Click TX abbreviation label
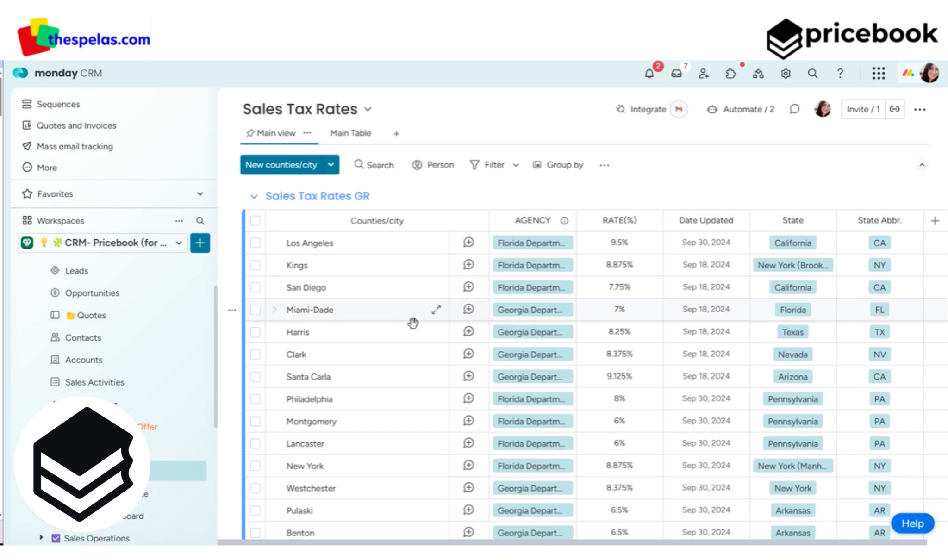The width and height of the screenshot is (948, 560). (879, 332)
